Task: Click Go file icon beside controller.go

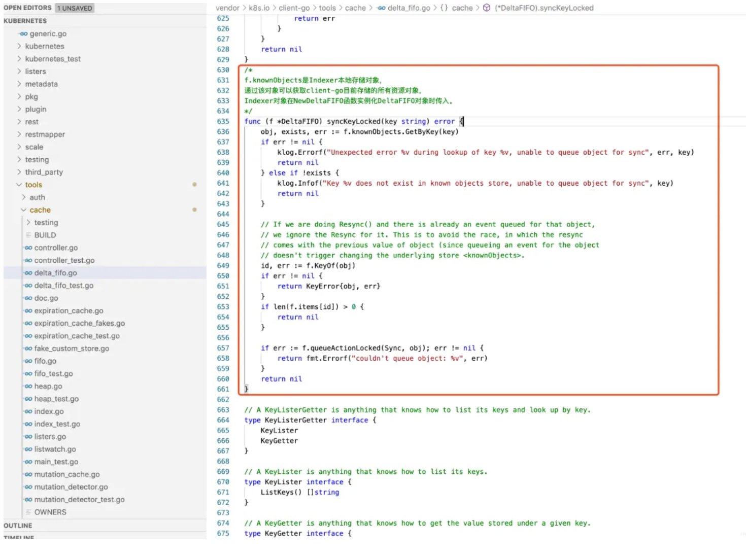Action: [x=28, y=248]
